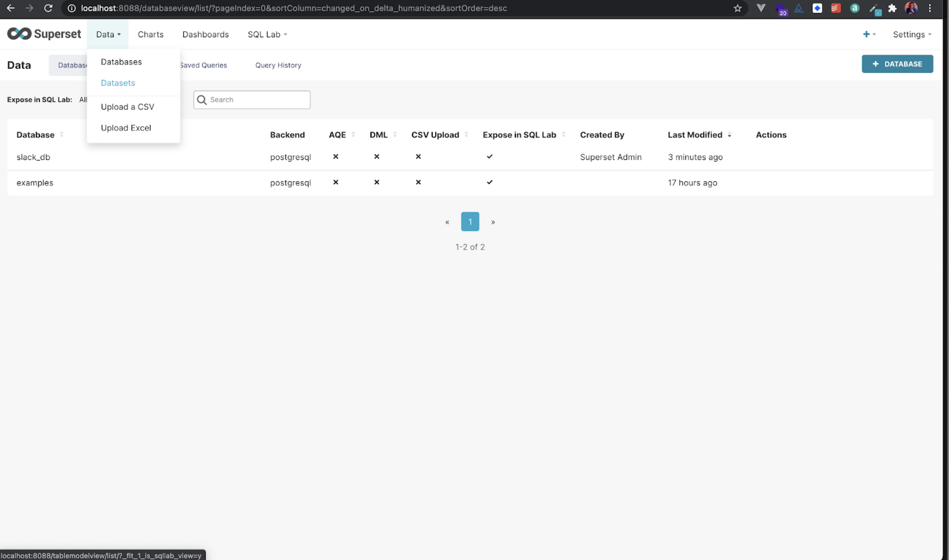
Task: Go back with browser back arrow
Action: (x=11, y=8)
